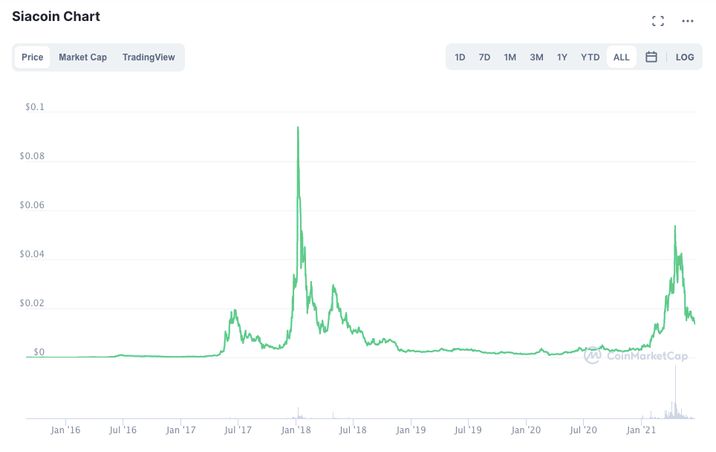Viewport: 716px width, 452px height.
Task: Click the $0.08 y-axis label
Action: [x=32, y=156]
